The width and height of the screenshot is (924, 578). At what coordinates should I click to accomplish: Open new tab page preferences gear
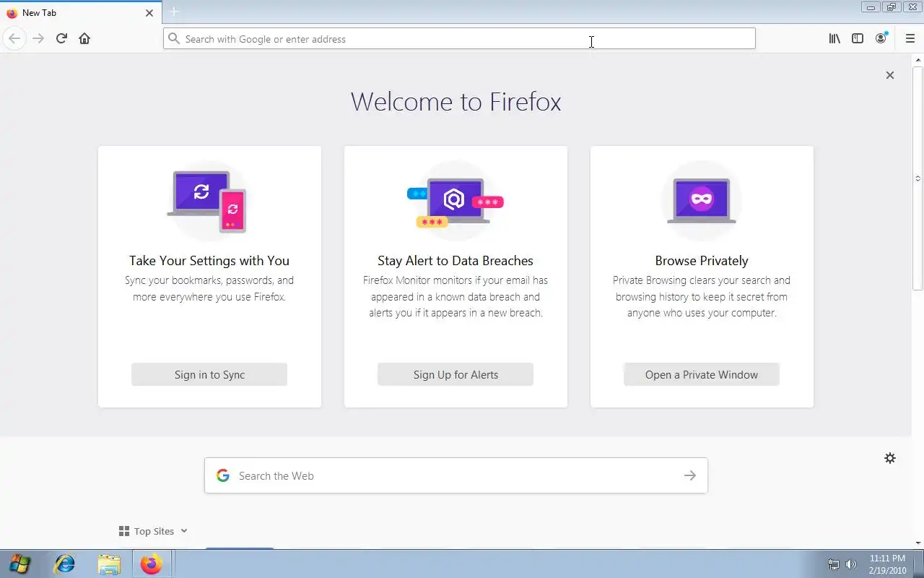pos(890,458)
